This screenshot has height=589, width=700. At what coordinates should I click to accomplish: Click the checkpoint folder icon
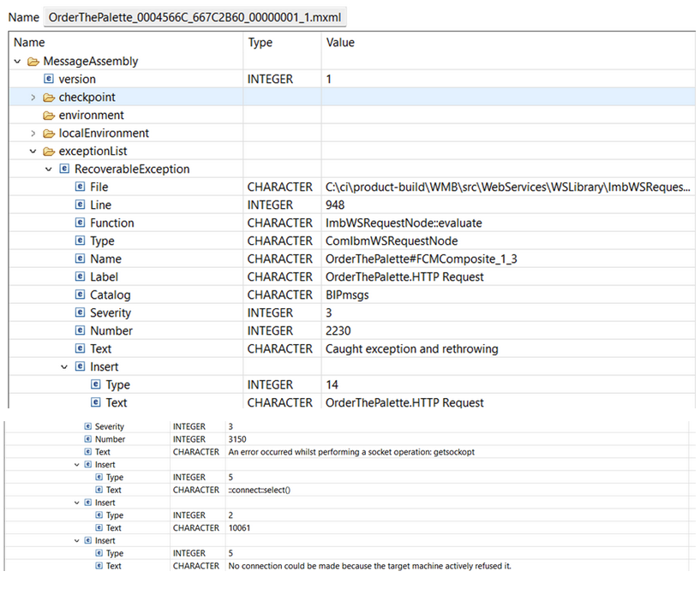[x=49, y=98]
